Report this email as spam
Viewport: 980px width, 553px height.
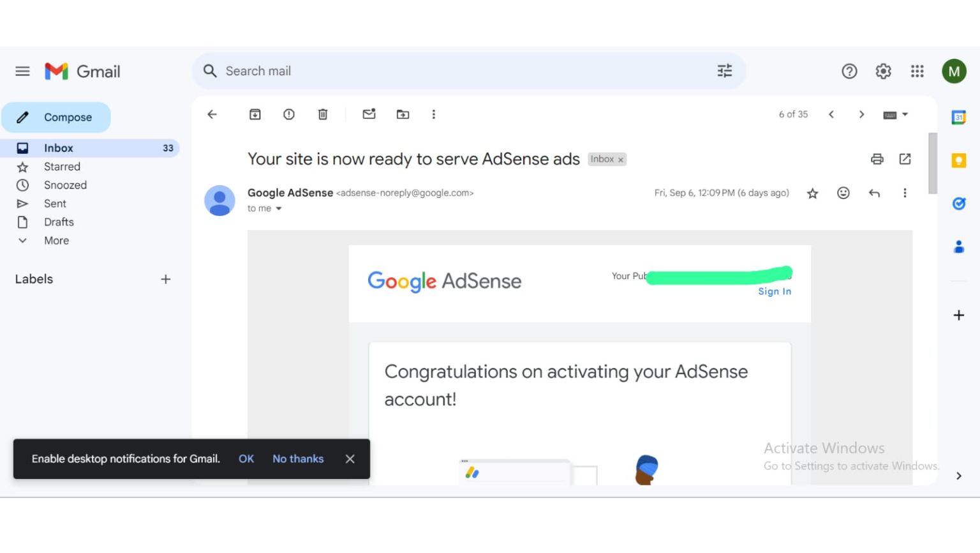point(289,114)
